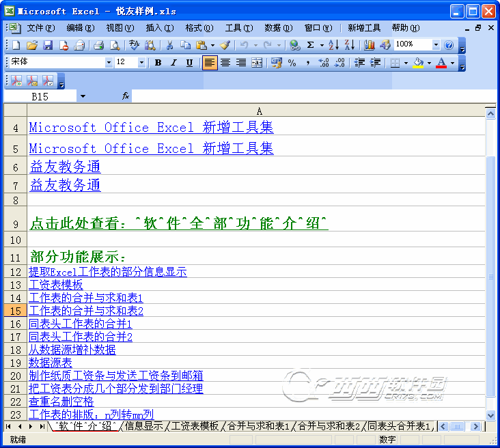Open the 编辑(E) menu
Screen dimensions: 500x448
tap(81, 28)
